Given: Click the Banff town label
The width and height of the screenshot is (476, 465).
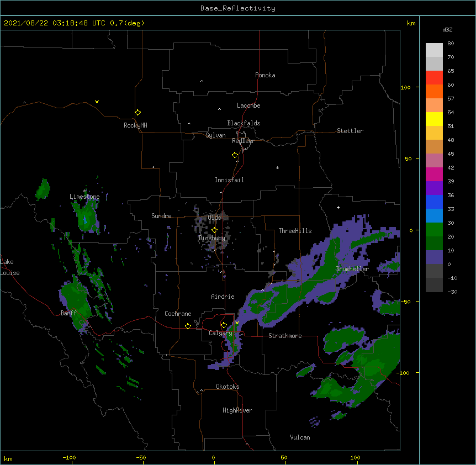Looking at the screenshot, I should (68, 313).
